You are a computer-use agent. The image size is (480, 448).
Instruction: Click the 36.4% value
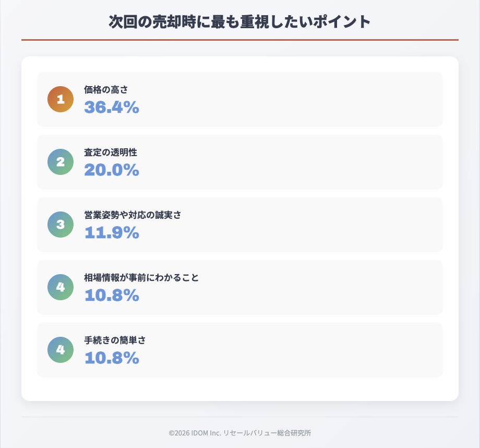tap(112, 107)
